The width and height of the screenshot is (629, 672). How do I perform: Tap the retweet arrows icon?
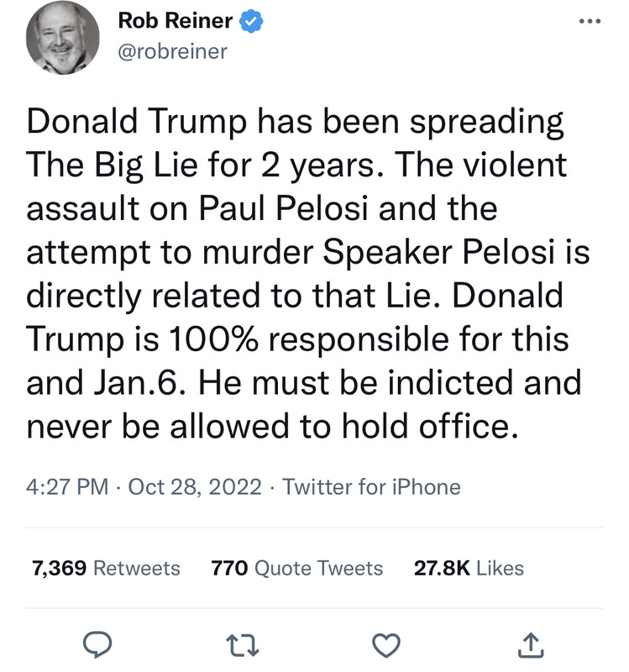click(241, 644)
